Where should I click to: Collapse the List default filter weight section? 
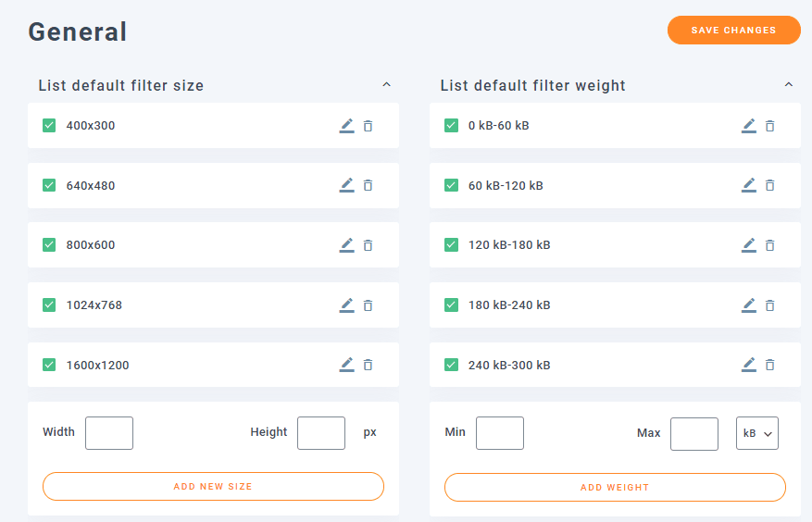[788, 84]
